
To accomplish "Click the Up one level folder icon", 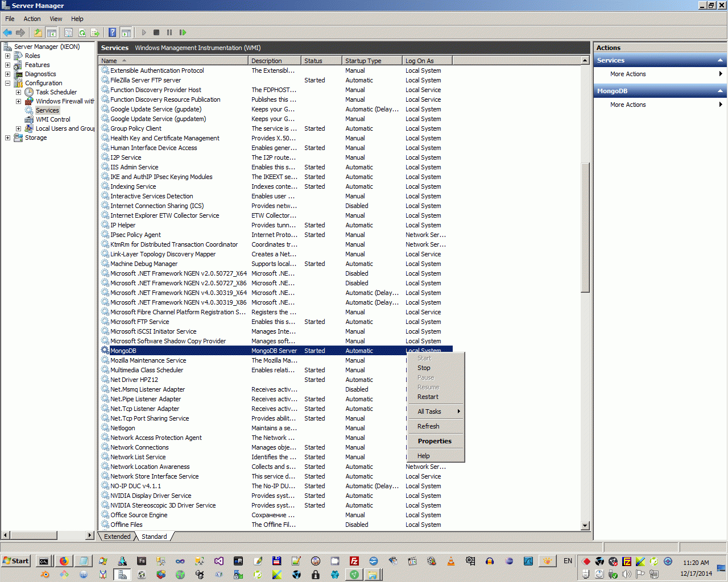I will [x=38, y=32].
